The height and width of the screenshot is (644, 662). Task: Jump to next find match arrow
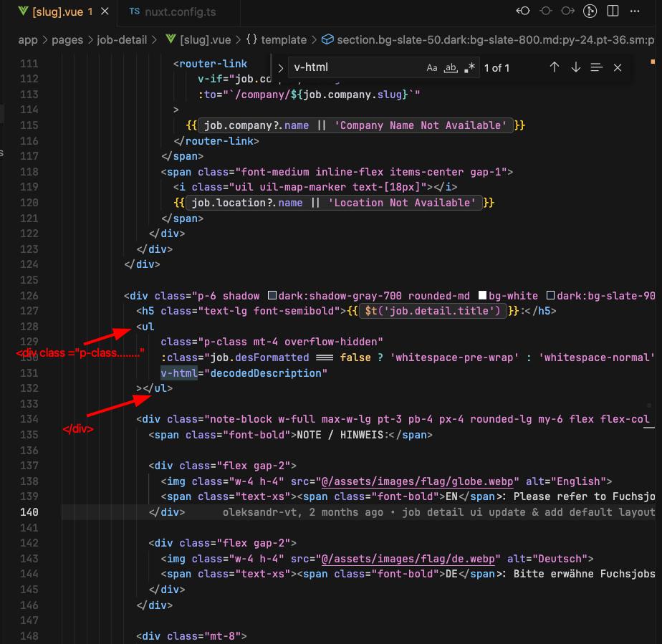[575, 67]
